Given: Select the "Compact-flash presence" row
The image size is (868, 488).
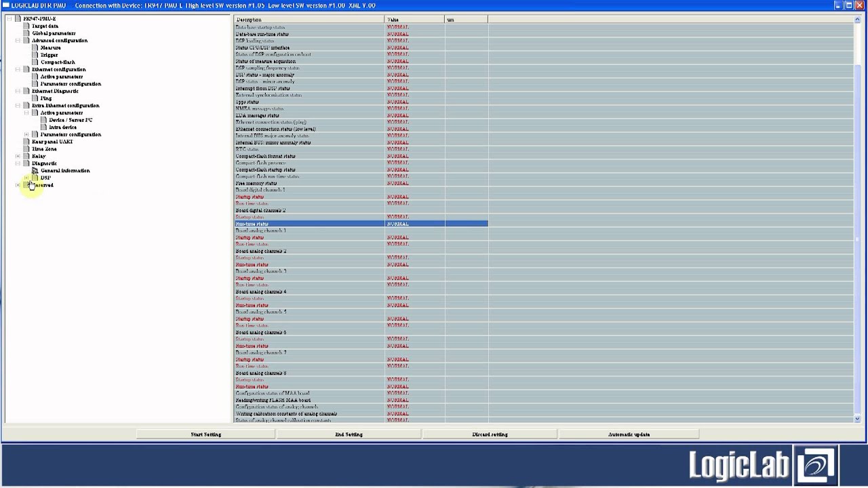Looking at the screenshot, I should pos(361,163).
